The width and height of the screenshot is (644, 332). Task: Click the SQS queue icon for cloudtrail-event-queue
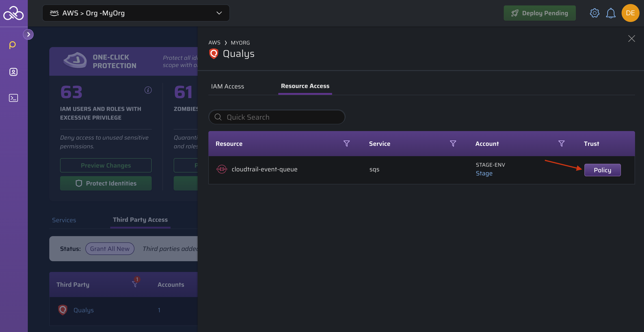(221, 169)
